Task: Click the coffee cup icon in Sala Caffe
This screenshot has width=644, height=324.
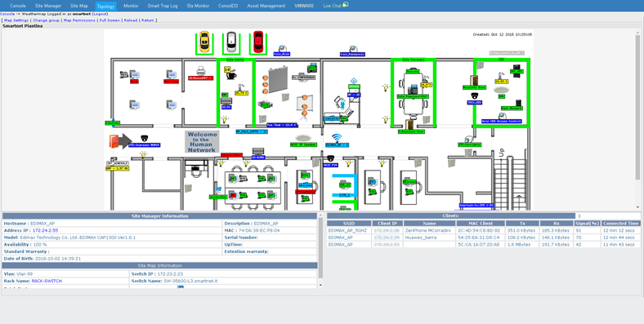Action: (x=232, y=75)
